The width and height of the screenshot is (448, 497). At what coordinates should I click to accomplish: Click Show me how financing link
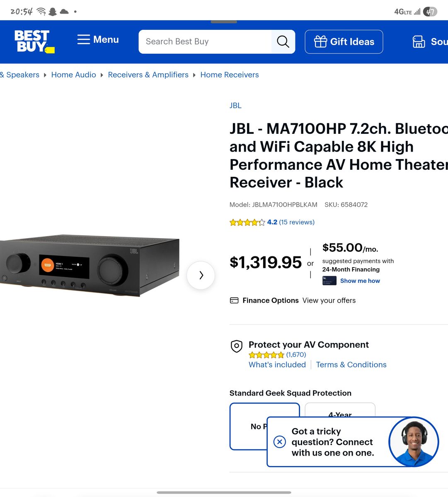coord(360,281)
